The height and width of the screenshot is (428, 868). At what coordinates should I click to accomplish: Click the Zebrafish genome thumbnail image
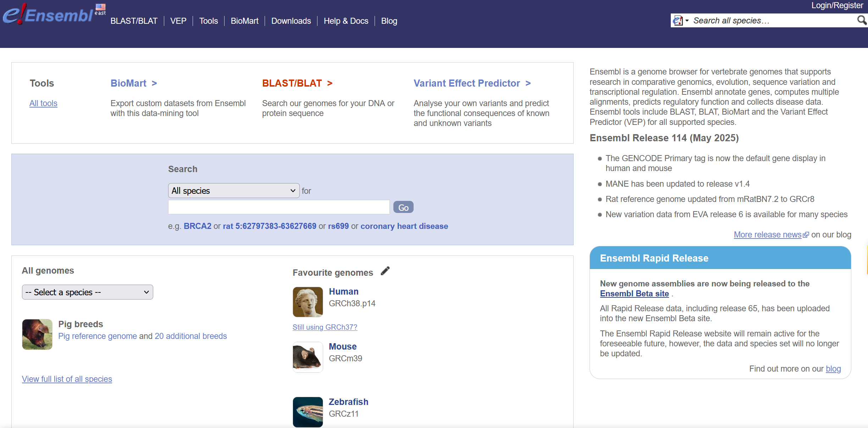coord(308,412)
